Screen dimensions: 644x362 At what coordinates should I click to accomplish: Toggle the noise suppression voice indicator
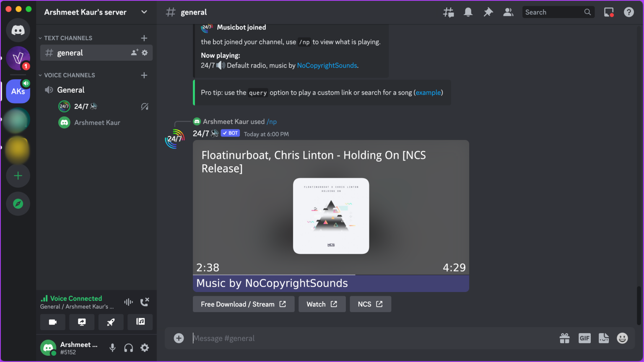[128, 301]
